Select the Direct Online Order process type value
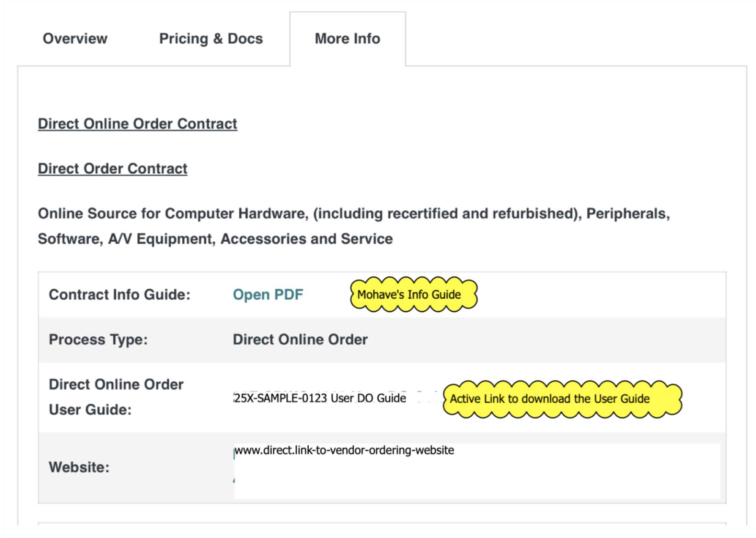This screenshot has height=538, width=756. 300,339
